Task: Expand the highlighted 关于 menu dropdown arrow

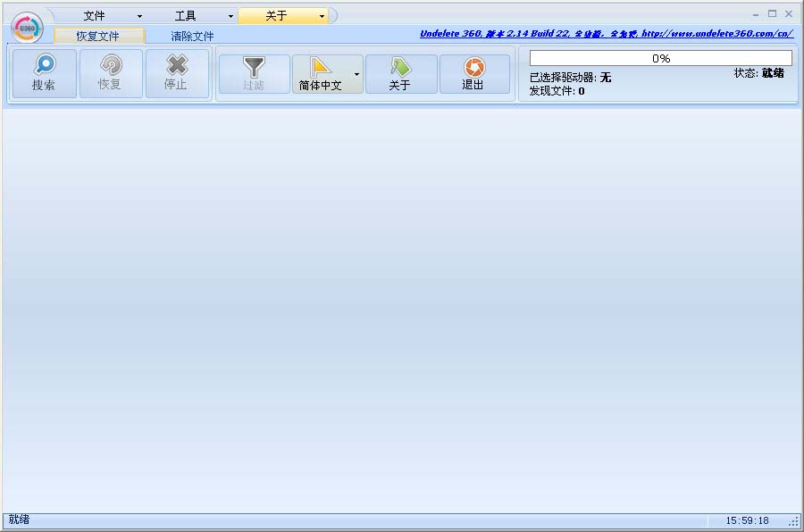Action: [x=322, y=16]
